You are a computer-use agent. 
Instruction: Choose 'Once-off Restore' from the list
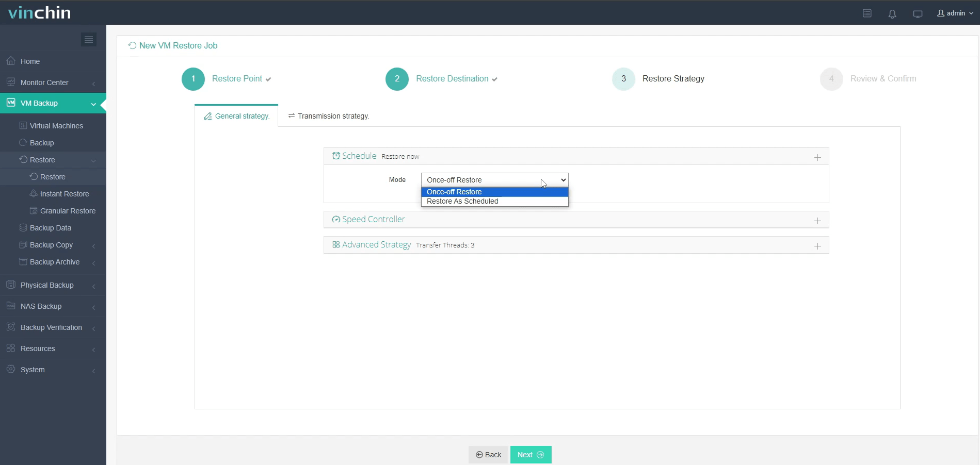454,192
